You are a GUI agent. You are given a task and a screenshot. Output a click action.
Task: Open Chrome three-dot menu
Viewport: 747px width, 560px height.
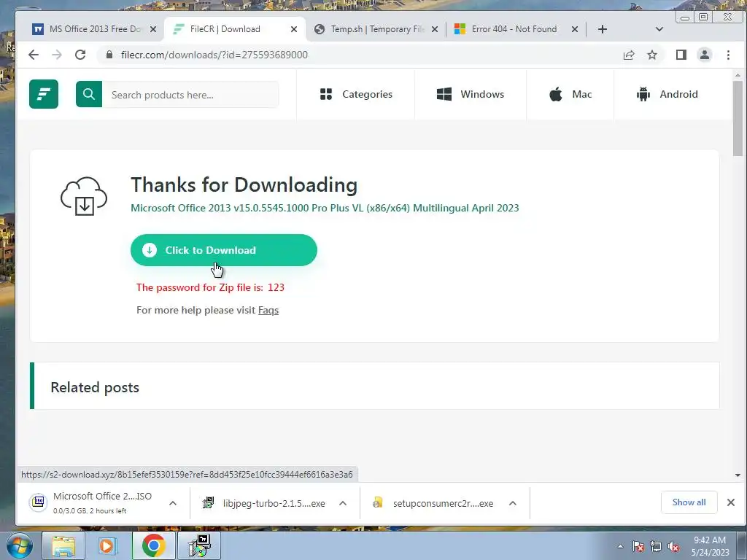point(729,55)
